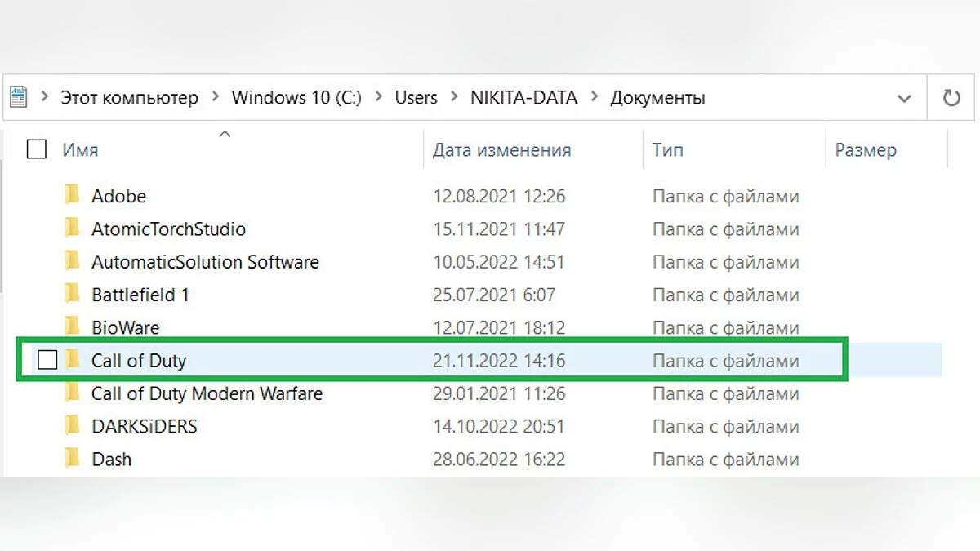980x551 pixels.
Task: Click the AtomicTorchStudio folder icon
Action: coord(73,229)
